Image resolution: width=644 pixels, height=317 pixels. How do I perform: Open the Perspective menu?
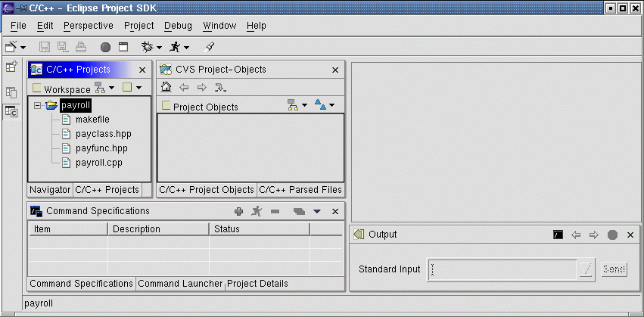[89, 26]
